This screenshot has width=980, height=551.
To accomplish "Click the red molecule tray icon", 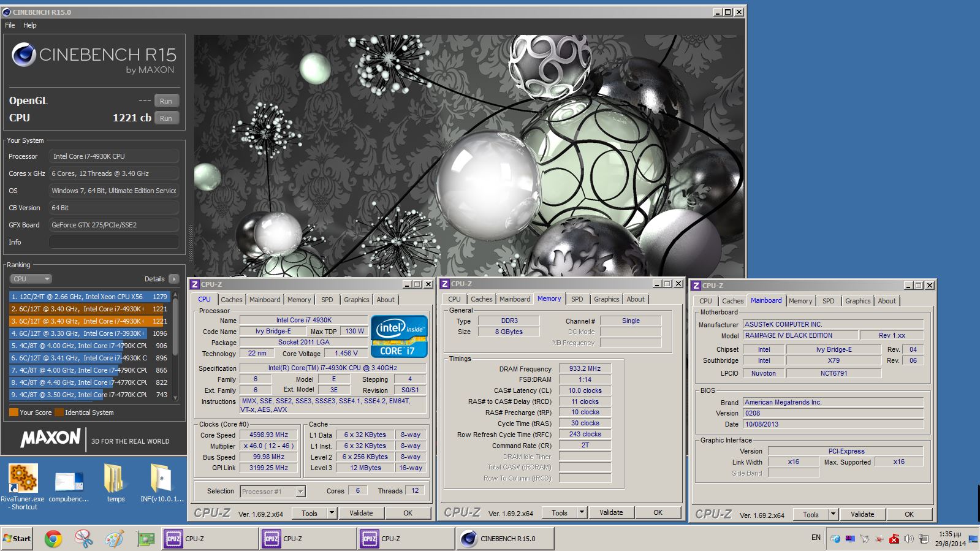I will (879, 539).
